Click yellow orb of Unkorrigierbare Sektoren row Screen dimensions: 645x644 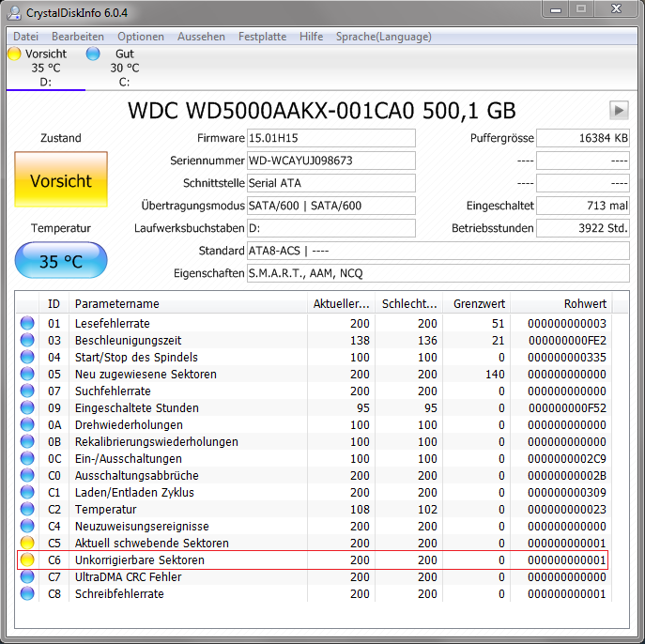pos(27,560)
